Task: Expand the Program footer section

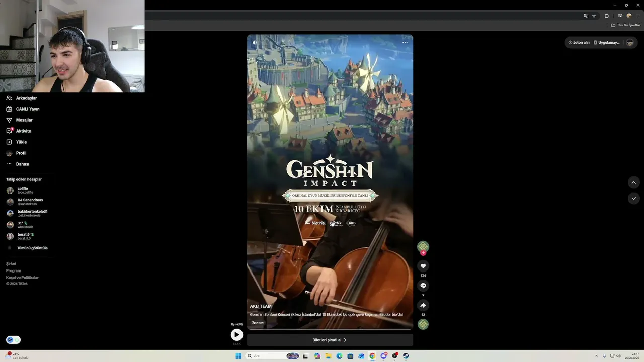Action: click(x=14, y=271)
